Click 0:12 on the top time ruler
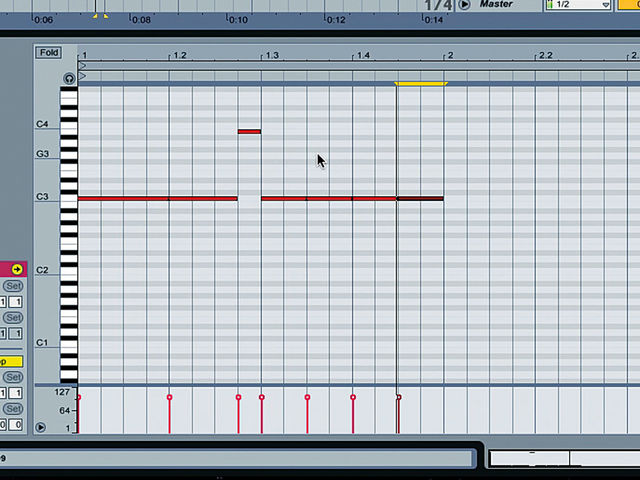The width and height of the screenshot is (640, 480). 336,20
